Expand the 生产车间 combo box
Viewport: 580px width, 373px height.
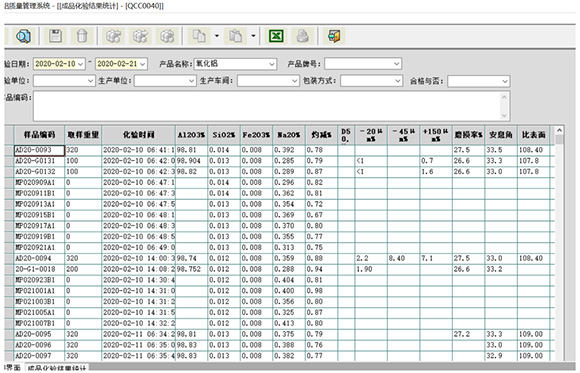tap(294, 81)
